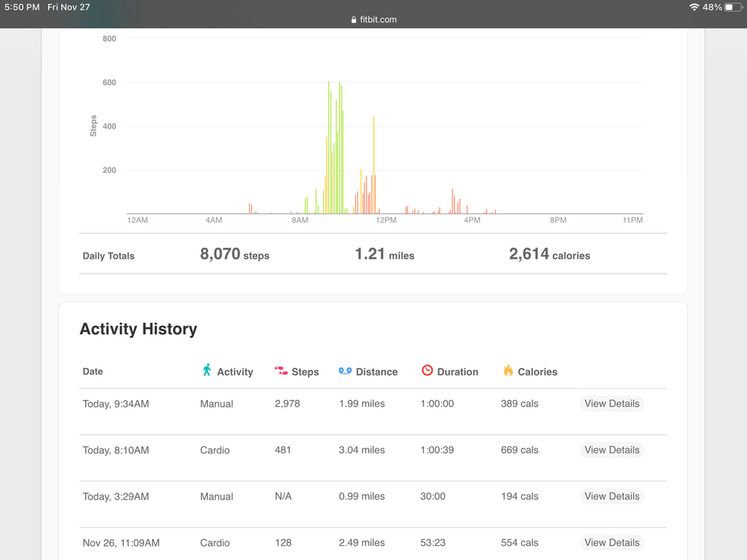Click the N/A steps cell
Image resolution: width=747 pixels, height=560 pixels.
[x=283, y=496]
